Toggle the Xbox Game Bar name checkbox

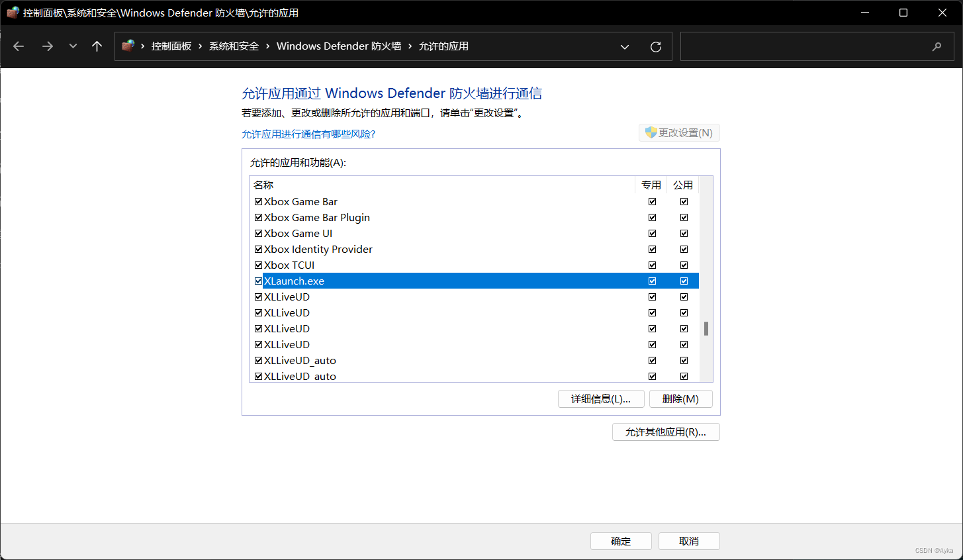point(259,201)
